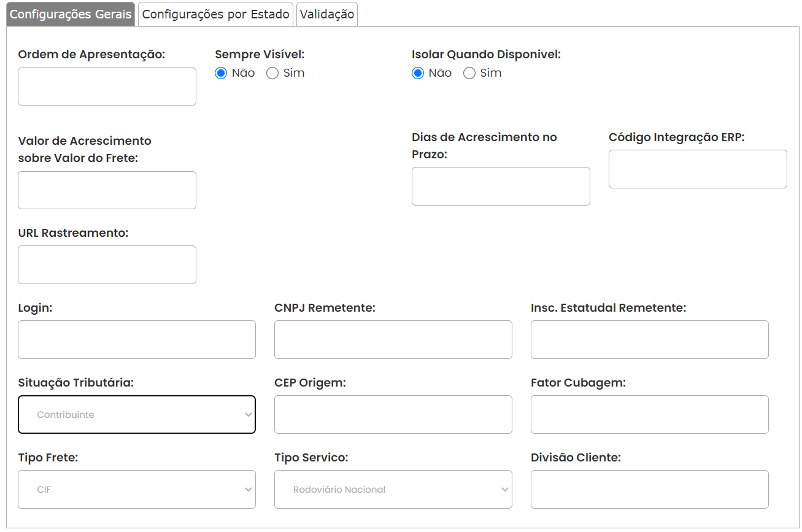Click the 'Código Integração ERP:' label
Screen dimensions: 802x532
677,137
